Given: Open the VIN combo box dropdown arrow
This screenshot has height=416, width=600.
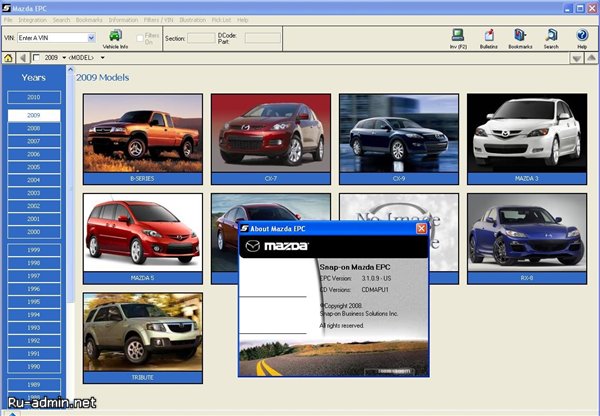Looking at the screenshot, I should point(91,38).
